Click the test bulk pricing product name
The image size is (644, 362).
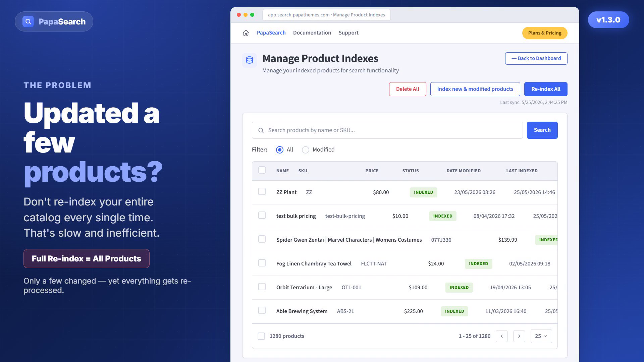coord(296,216)
